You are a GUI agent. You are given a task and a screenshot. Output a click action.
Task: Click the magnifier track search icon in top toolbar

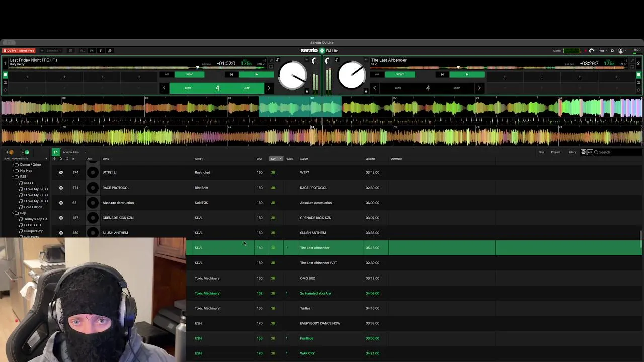(x=110, y=51)
